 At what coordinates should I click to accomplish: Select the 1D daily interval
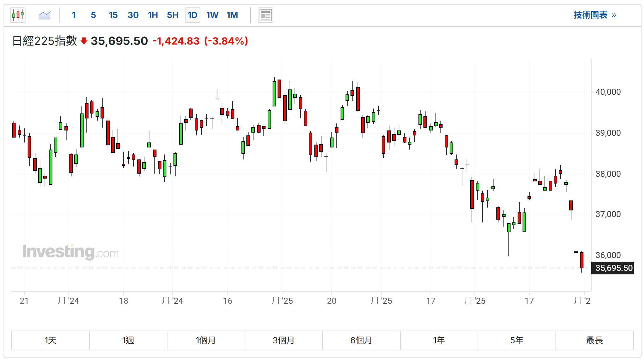[193, 15]
